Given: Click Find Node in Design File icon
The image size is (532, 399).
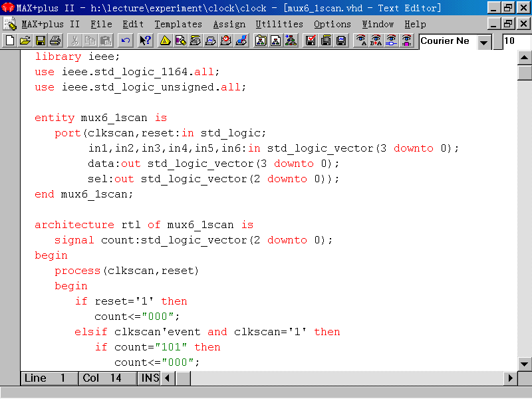Looking at the screenshot, I should point(391,41).
